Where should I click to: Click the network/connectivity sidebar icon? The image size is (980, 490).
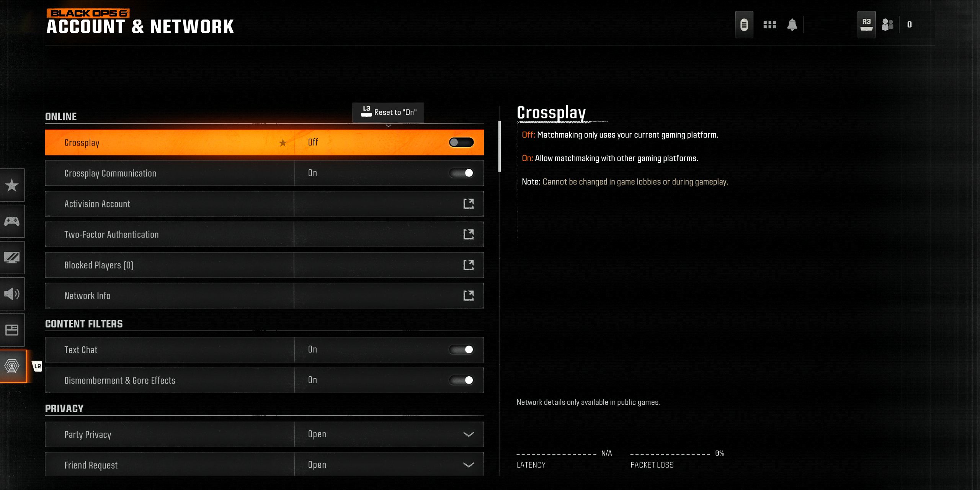coord(12,366)
